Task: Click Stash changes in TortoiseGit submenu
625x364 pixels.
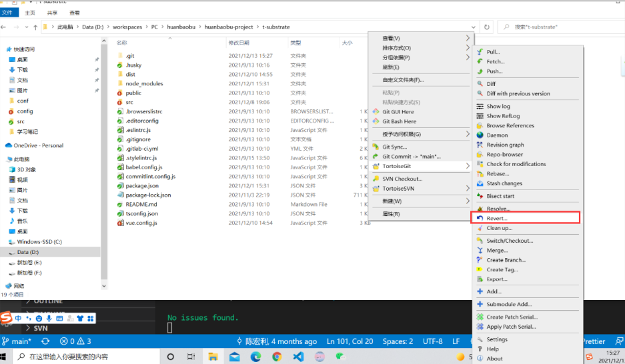Action: (504, 183)
